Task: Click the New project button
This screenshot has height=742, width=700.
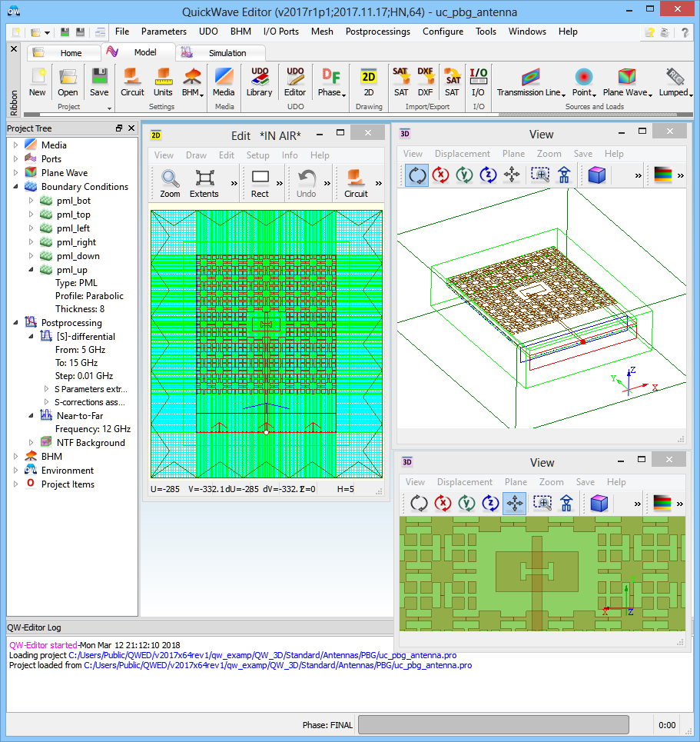Action: (x=37, y=82)
